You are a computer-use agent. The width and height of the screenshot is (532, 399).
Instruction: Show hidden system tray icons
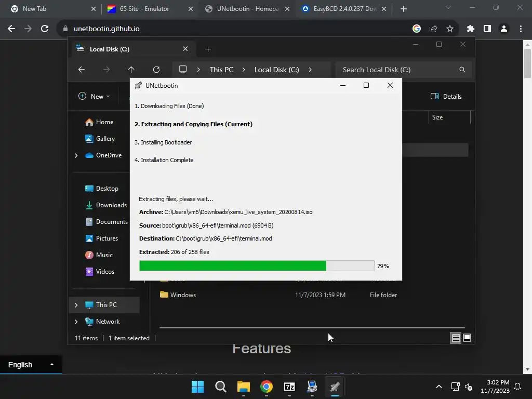(x=438, y=387)
